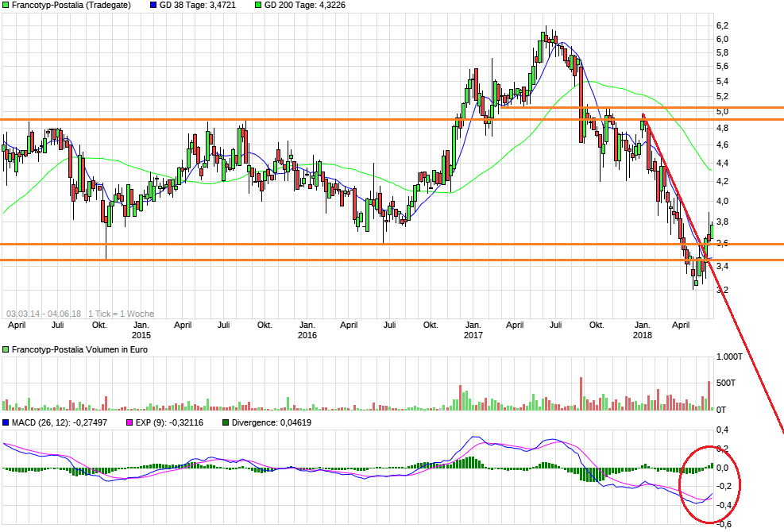Click the 2015 year label on the time axis
The image size is (784, 532).
coord(141,335)
